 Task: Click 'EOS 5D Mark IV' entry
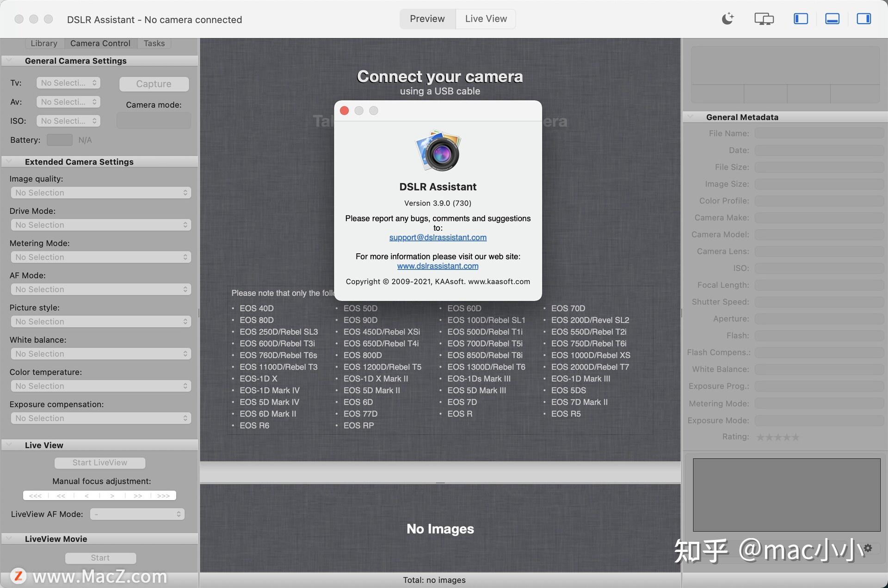[269, 402]
